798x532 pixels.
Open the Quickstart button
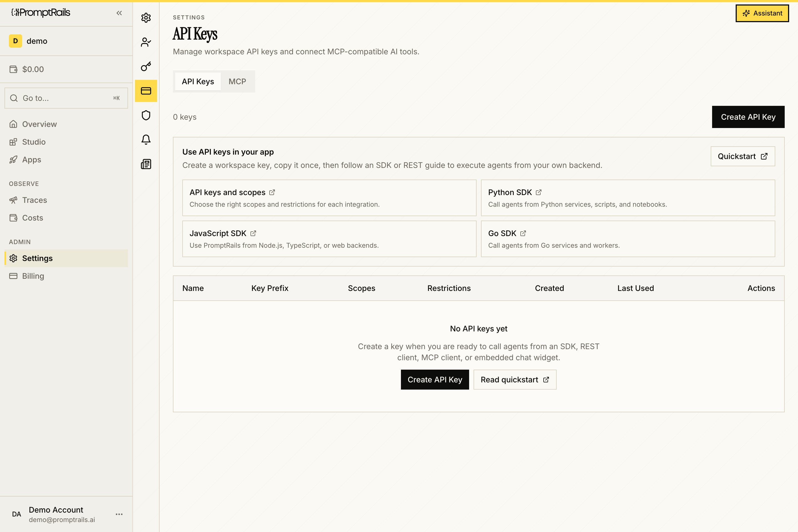click(x=743, y=156)
